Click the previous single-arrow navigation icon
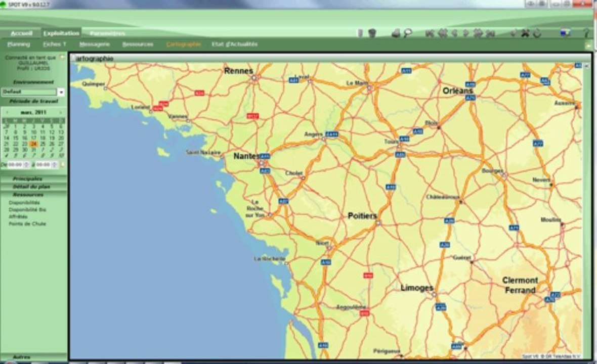 [454, 33]
